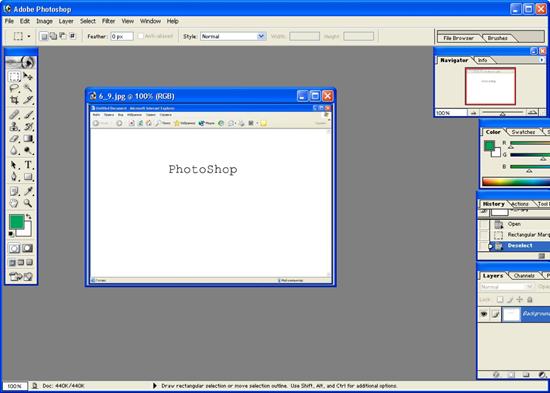Open the Image menu
Image resolution: width=550 pixels, height=393 pixels.
tap(44, 21)
